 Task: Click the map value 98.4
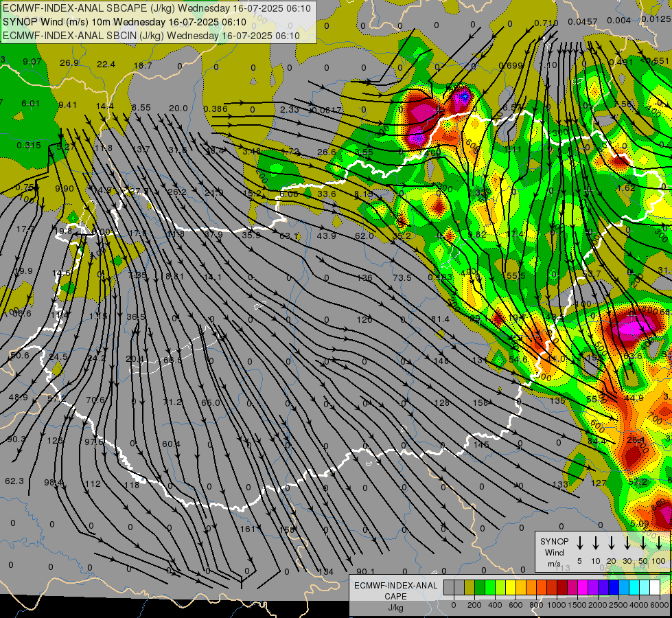tap(54, 483)
